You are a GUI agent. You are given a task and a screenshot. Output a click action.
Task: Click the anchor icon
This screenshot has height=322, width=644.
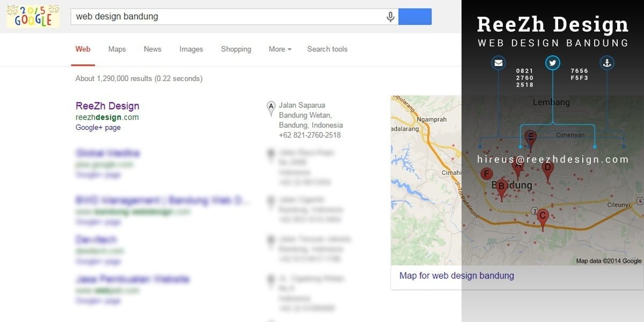pos(607,63)
